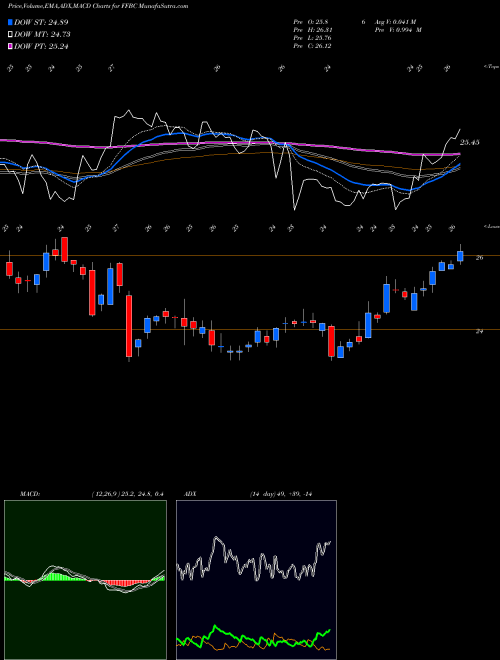Image resolution: width=500 pixels, height=660 pixels.
Task: Open the ADX indicator chart
Action: 256,580
